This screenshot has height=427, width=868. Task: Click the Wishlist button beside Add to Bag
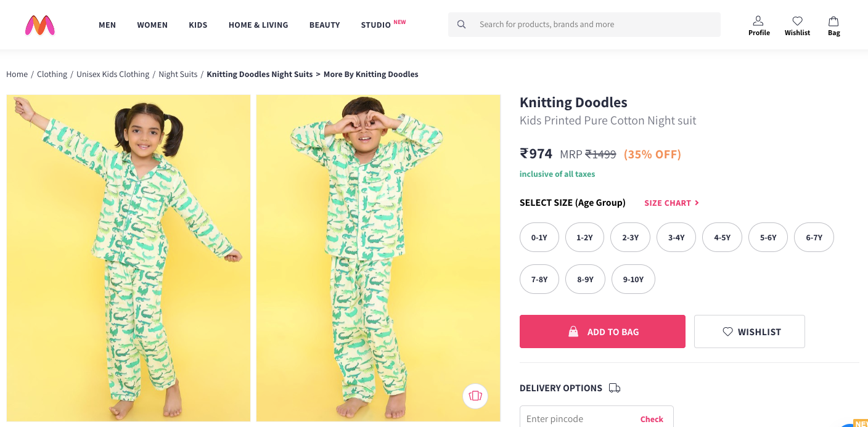(749, 331)
